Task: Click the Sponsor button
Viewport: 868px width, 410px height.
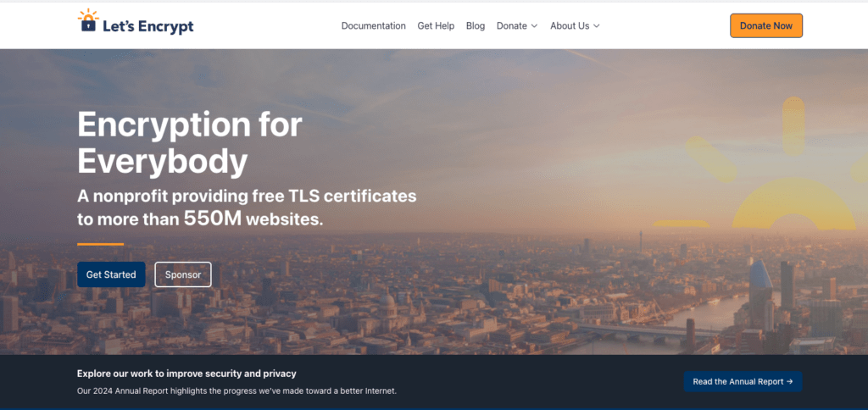Action: [x=183, y=274]
